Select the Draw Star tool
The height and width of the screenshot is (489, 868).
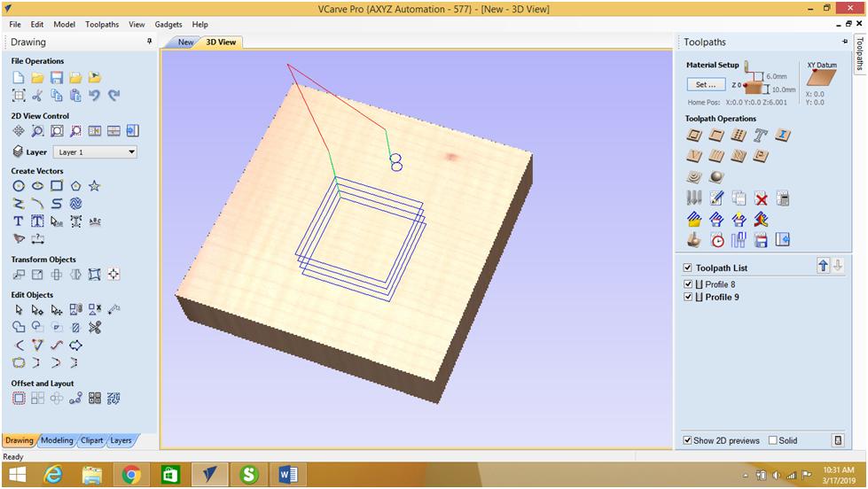95,186
